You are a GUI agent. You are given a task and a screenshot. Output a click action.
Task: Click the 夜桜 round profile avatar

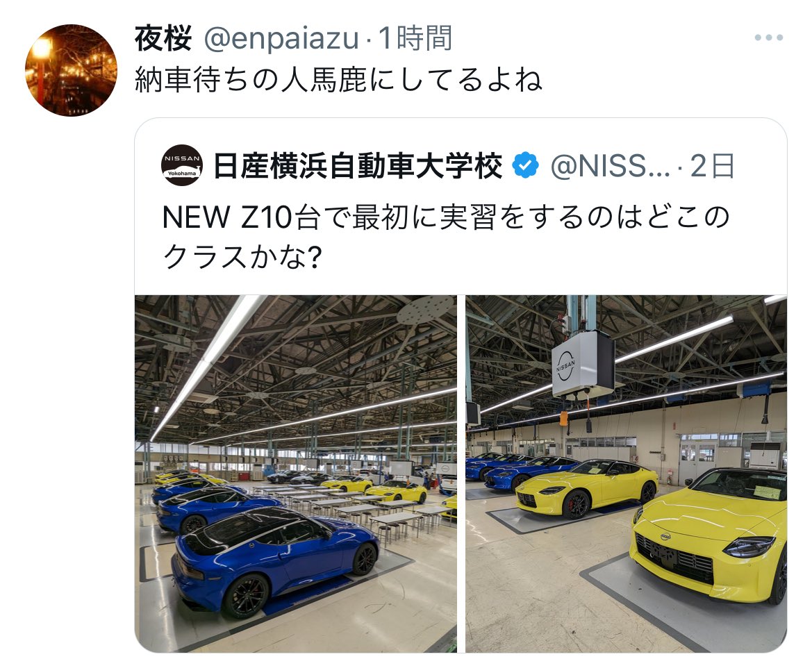tap(71, 70)
